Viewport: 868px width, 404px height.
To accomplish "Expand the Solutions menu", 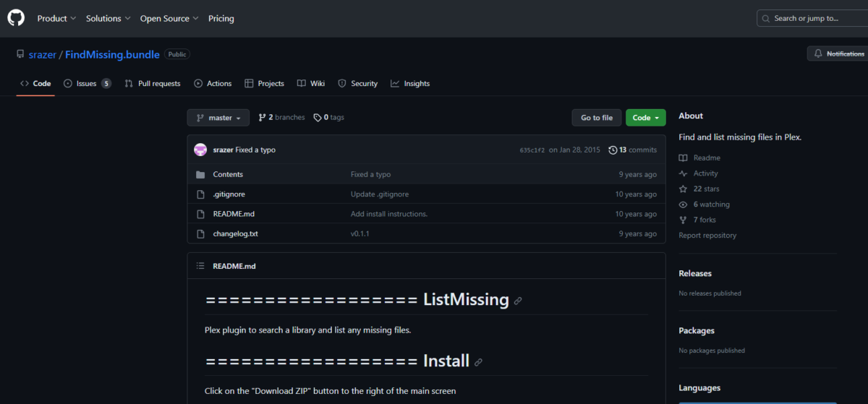I will click(x=109, y=18).
